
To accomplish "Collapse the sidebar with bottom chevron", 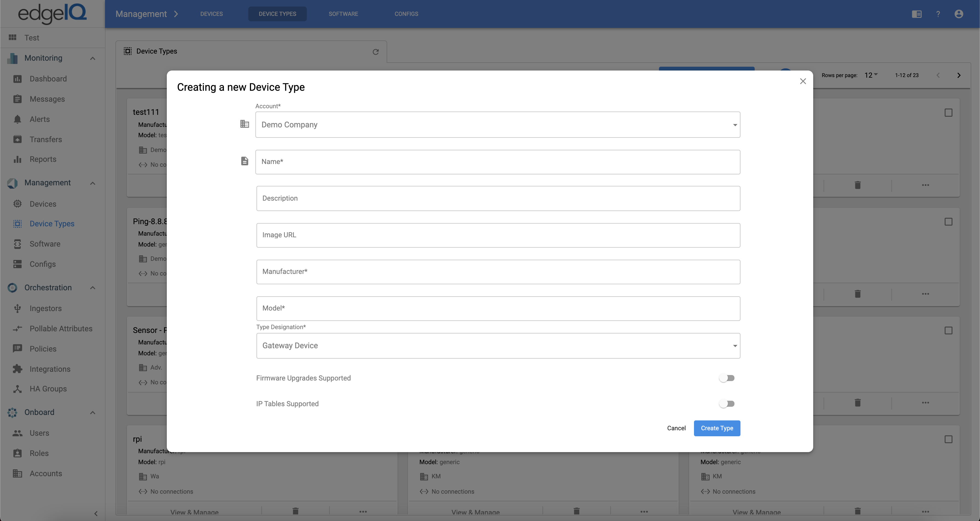I will click(x=96, y=513).
